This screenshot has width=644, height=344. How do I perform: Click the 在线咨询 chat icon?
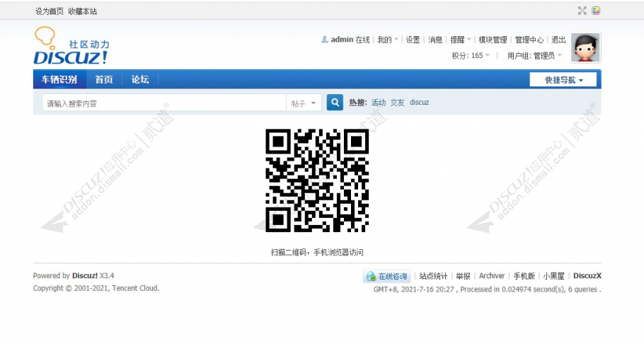pyautogui.click(x=371, y=276)
